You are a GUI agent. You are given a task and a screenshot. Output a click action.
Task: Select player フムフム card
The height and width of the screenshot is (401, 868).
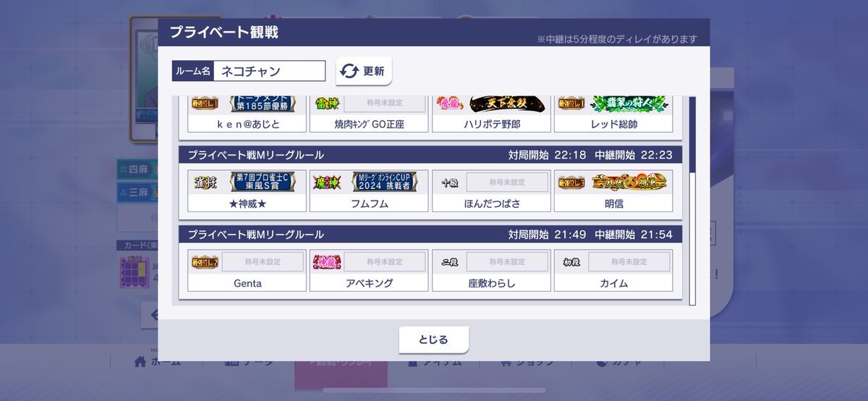[x=369, y=191]
